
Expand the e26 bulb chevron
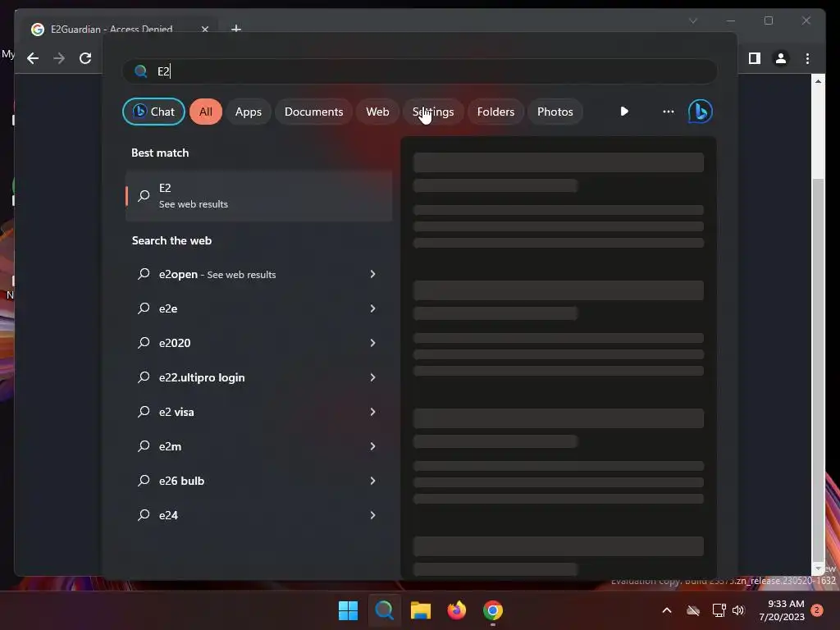pos(373,481)
